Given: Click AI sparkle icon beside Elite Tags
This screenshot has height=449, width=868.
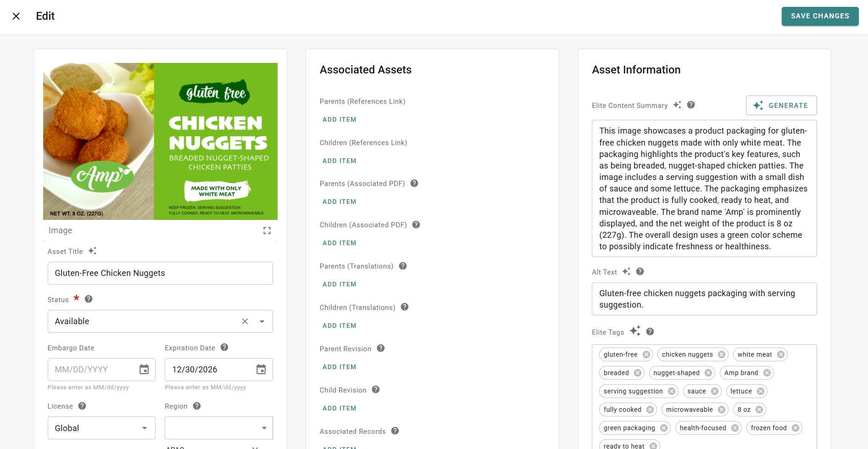Looking at the screenshot, I should click(635, 331).
